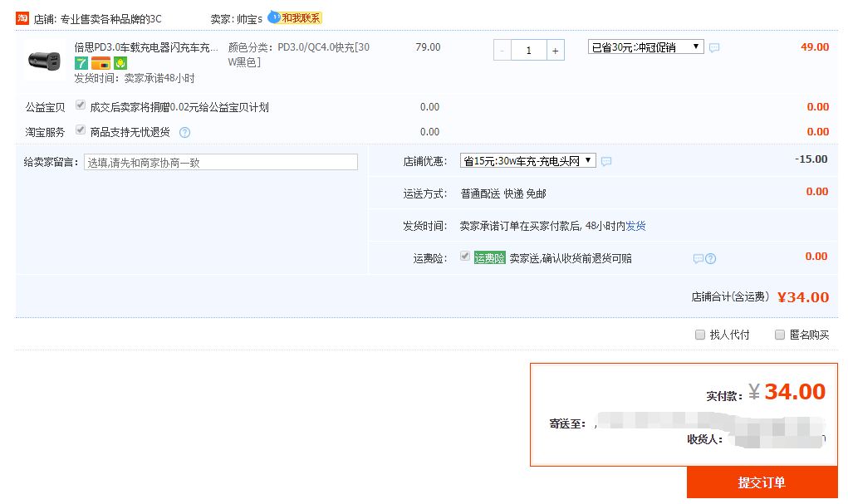Image resolution: width=848 pixels, height=504 pixels.
Task: Open question mark help in 运费险 row
Action: (x=711, y=258)
